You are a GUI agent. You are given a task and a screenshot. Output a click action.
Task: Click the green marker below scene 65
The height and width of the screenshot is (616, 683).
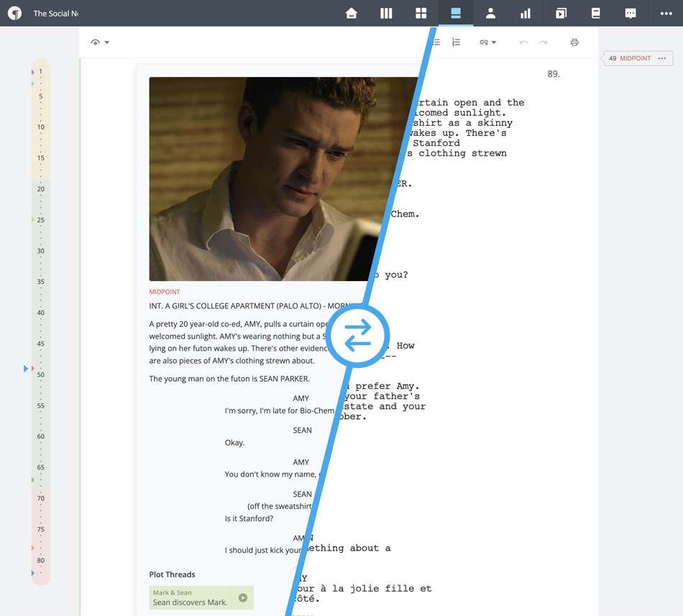click(32, 479)
